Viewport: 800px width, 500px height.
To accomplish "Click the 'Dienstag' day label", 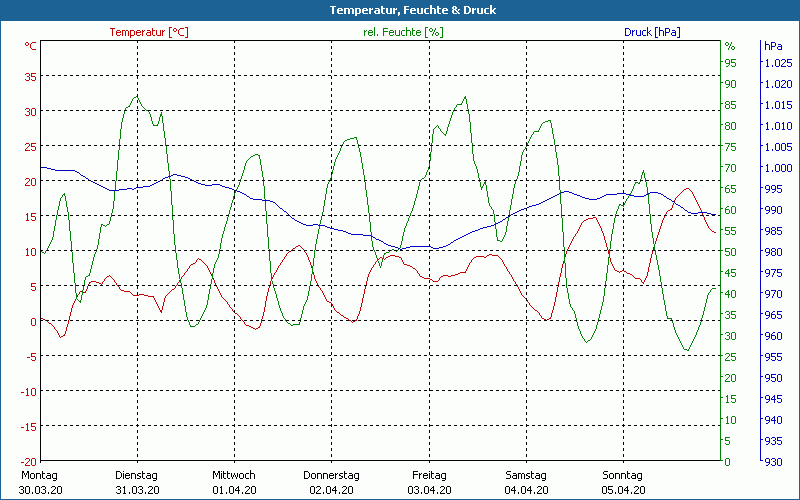I will click(136, 475).
